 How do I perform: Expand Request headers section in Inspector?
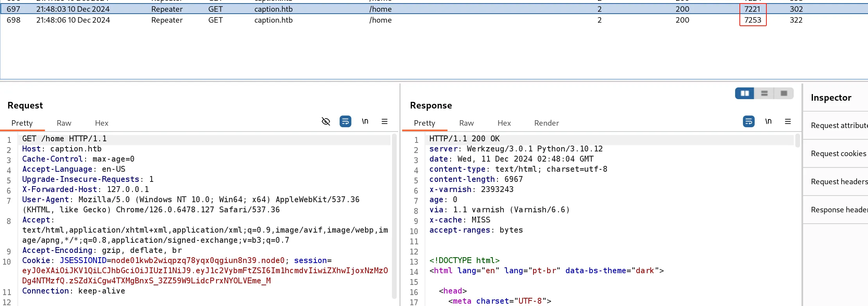tap(836, 181)
